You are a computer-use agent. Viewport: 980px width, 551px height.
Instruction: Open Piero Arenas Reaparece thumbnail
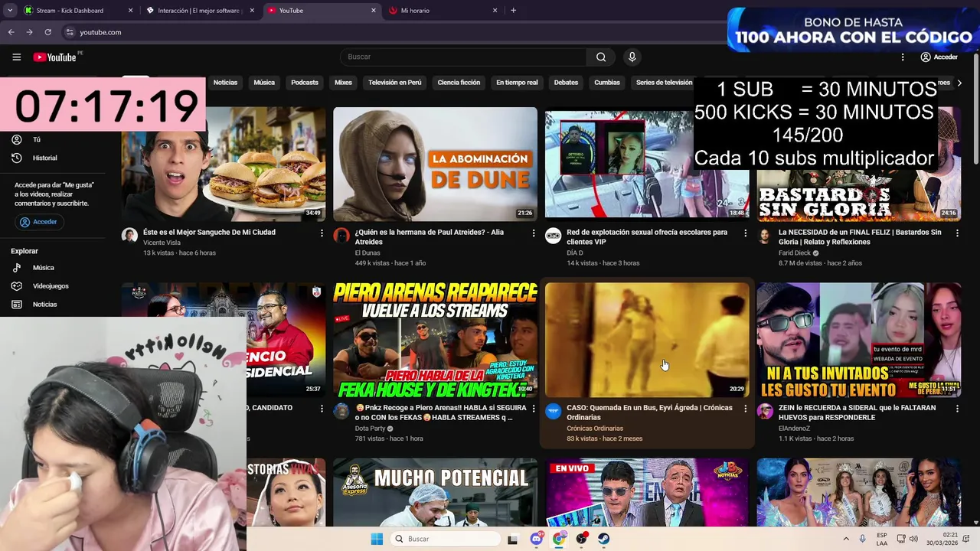coord(435,341)
